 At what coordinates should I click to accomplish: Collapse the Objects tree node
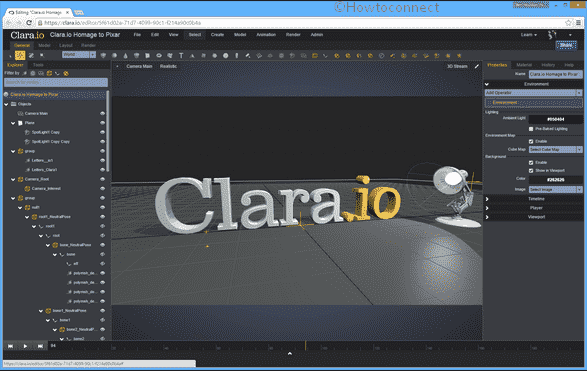[x=6, y=104]
